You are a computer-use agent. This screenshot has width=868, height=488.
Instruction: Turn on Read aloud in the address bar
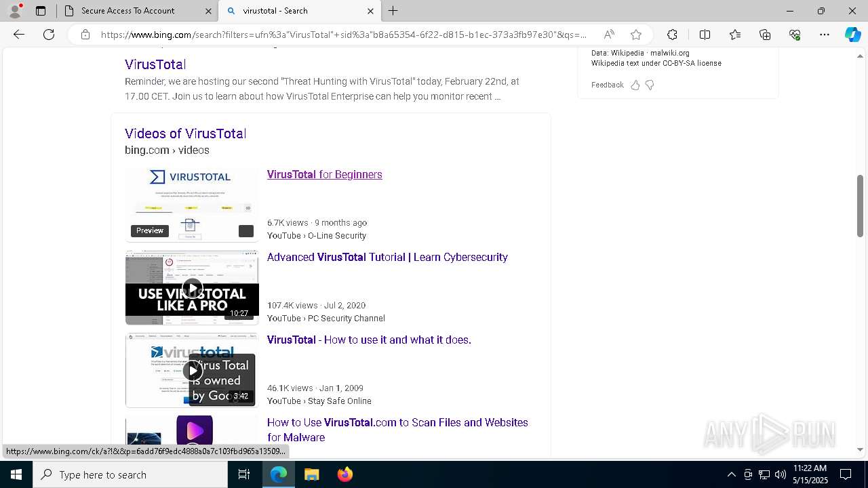pos(609,35)
